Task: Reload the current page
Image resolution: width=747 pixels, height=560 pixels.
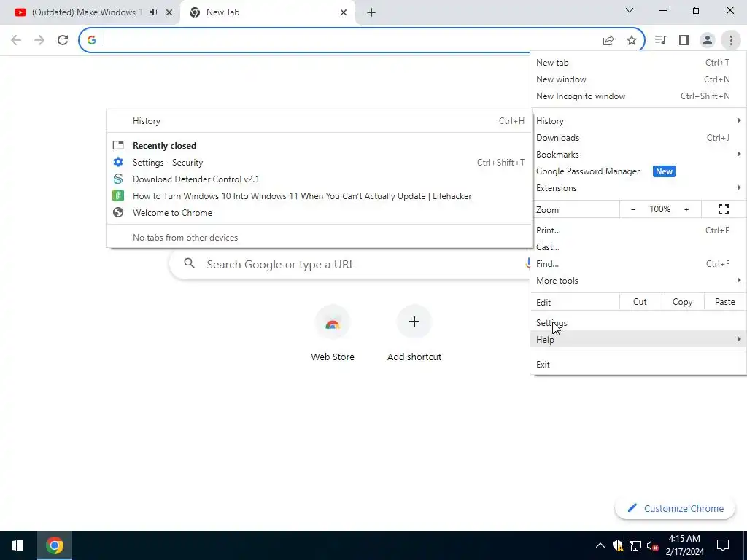Action: (x=63, y=40)
